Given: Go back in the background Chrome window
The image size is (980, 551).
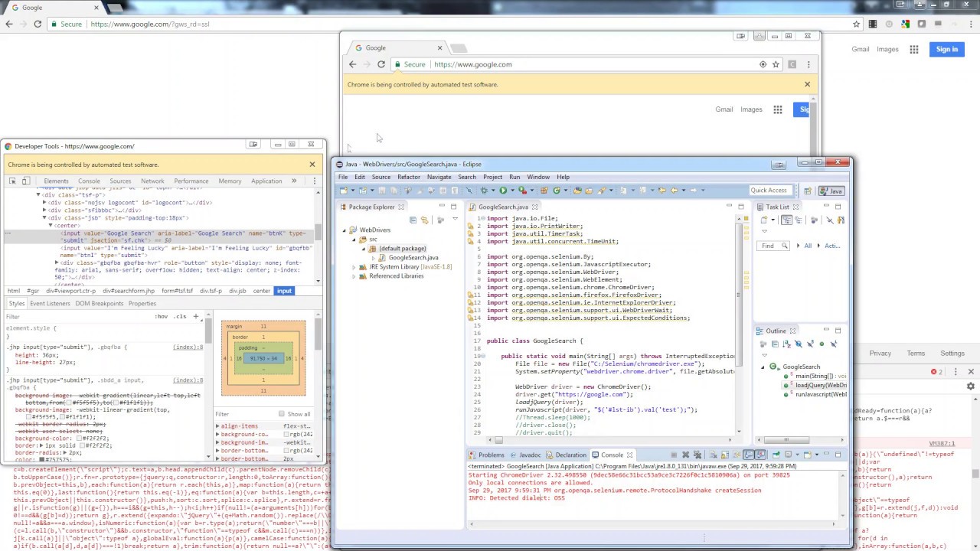Looking at the screenshot, I should pos(9,24).
